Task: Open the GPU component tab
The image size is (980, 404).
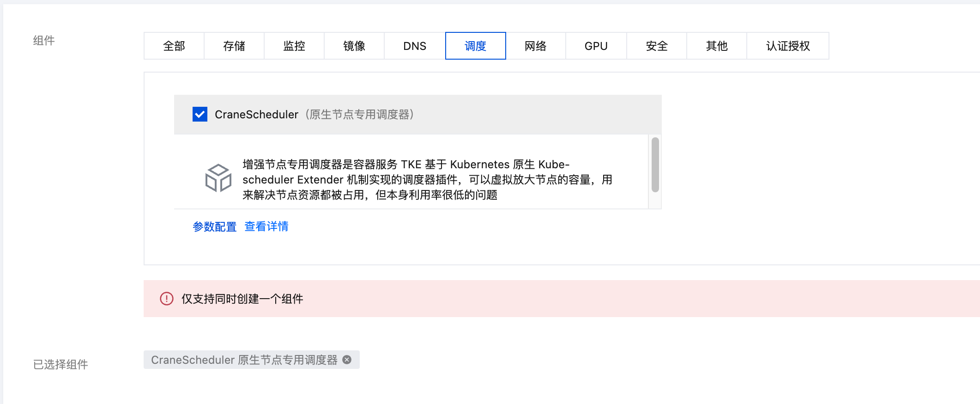Action: [596, 46]
